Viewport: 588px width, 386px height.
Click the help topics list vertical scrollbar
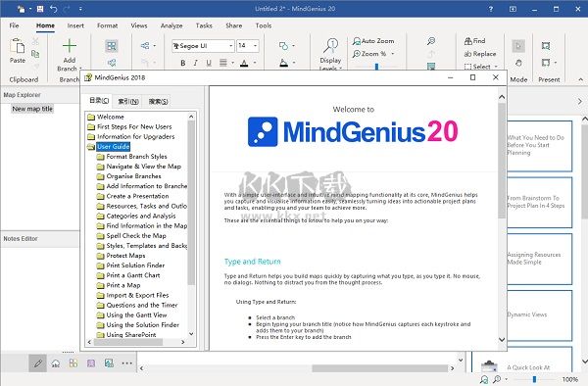click(x=191, y=224)
